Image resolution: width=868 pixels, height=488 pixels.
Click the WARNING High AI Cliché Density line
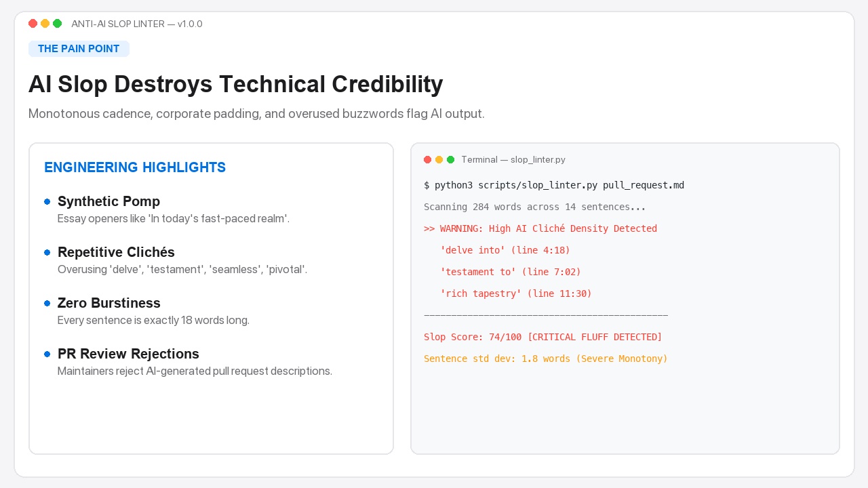tap(540, 228)
